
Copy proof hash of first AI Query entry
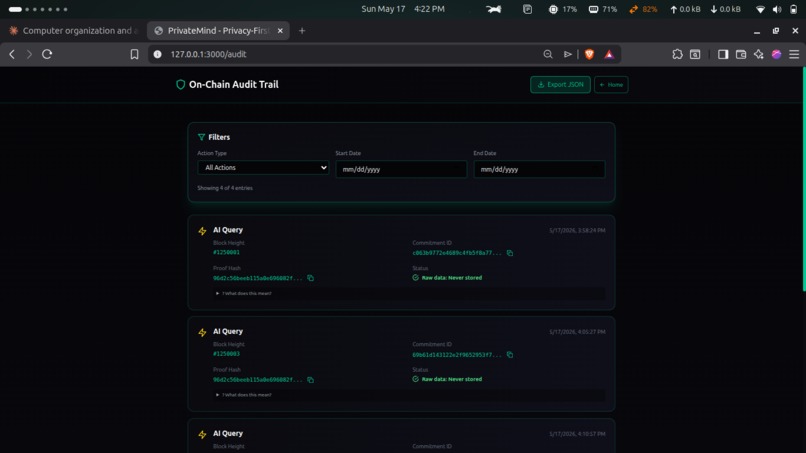(x=310, y=278)
